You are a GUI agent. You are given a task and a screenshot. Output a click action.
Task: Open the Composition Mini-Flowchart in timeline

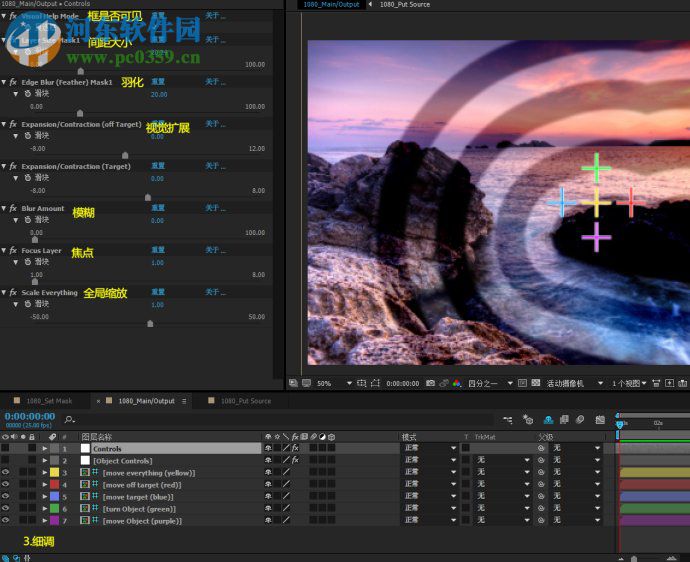tap(507, 420)
